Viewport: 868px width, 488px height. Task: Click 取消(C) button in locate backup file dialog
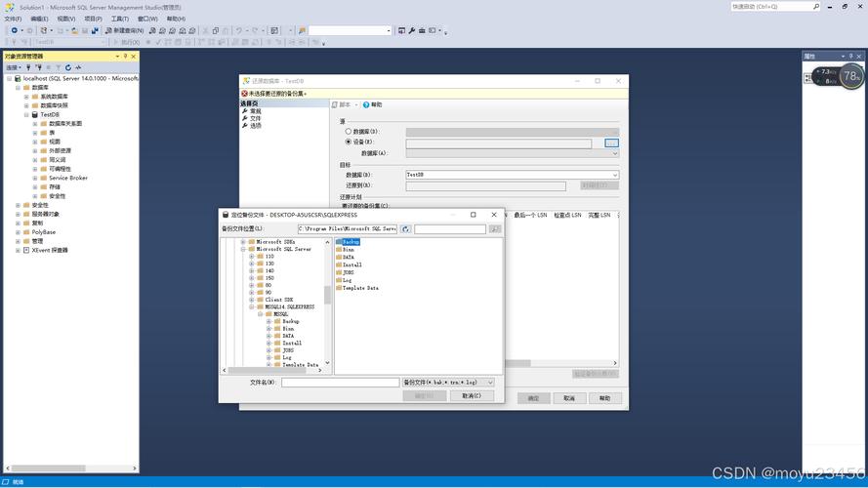tap(472, 396)
